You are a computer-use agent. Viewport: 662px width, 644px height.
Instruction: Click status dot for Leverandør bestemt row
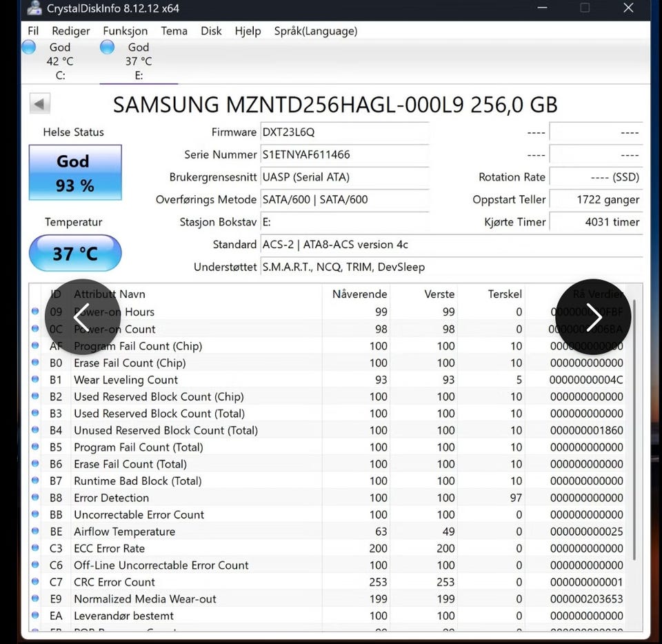coord(35,615)
